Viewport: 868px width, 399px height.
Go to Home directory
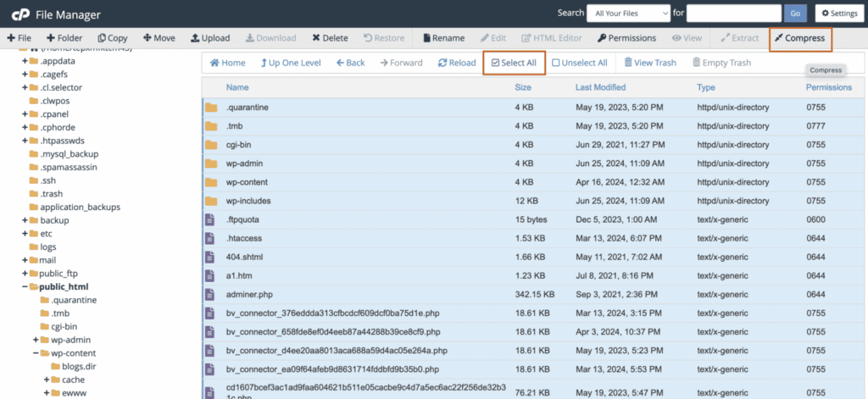click(x=227, y=63)
